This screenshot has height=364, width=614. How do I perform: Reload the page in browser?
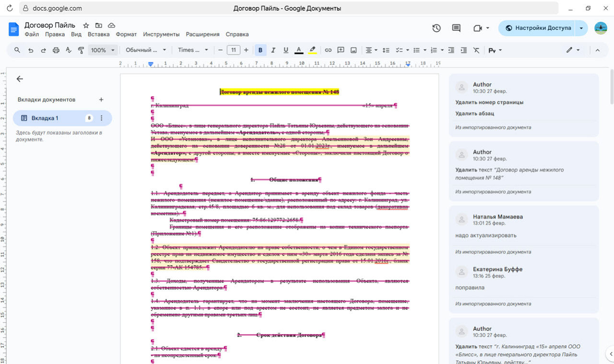pyautogui.click(x=9, y=8)
